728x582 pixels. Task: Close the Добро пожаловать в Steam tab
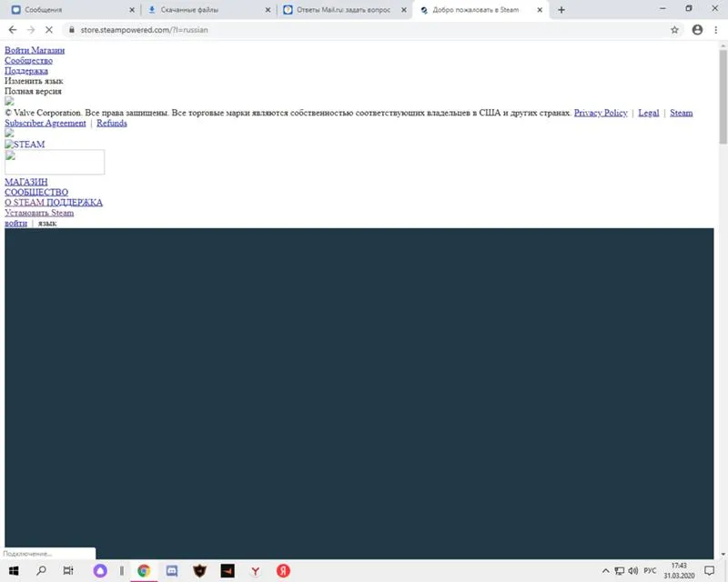pos(540,10)
